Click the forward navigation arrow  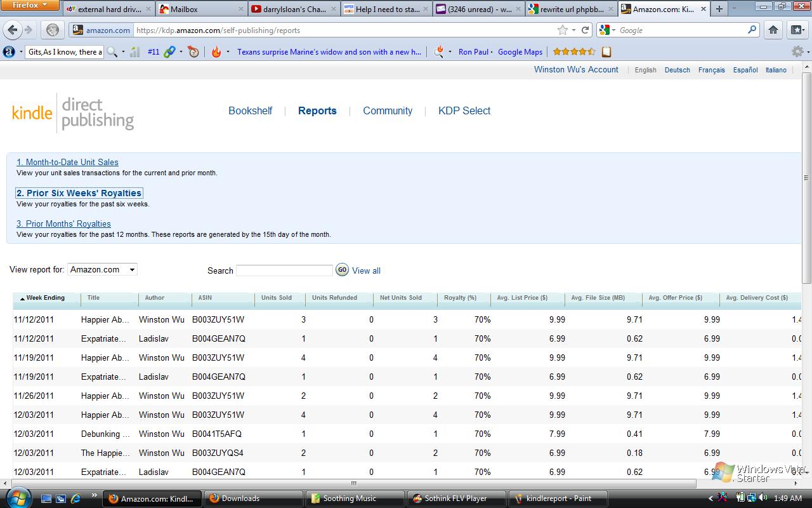click(x=28, y=30)
